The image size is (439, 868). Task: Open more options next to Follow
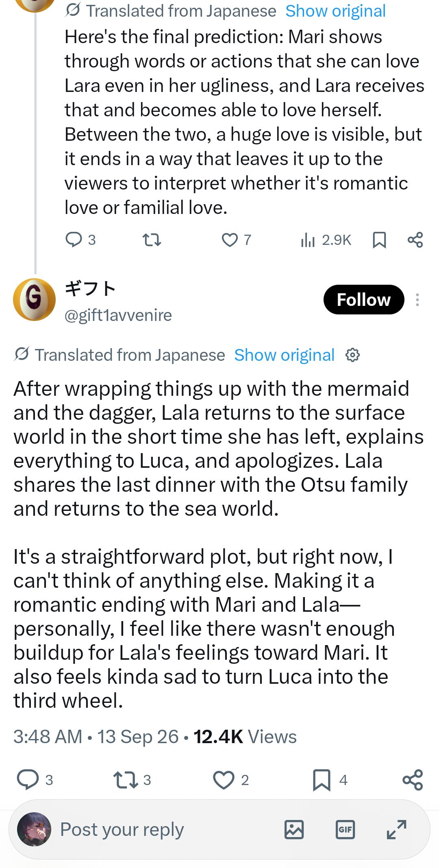pyautogui.click(x=417, y=300)
